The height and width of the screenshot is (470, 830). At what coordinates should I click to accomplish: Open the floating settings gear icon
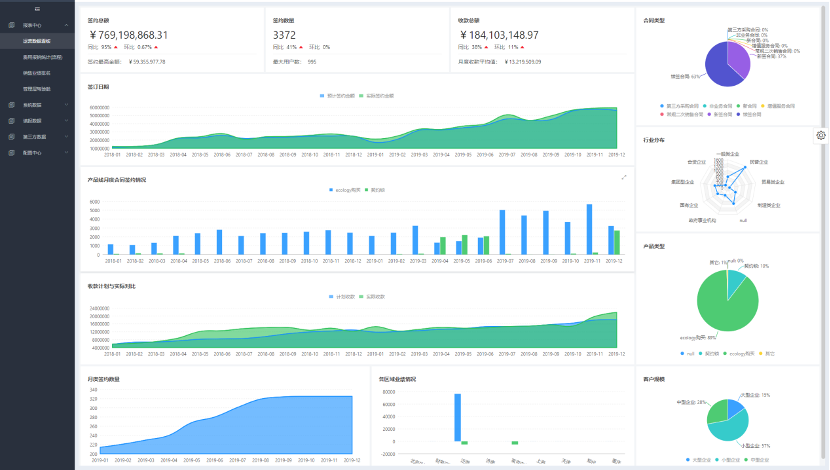(821, 135)
